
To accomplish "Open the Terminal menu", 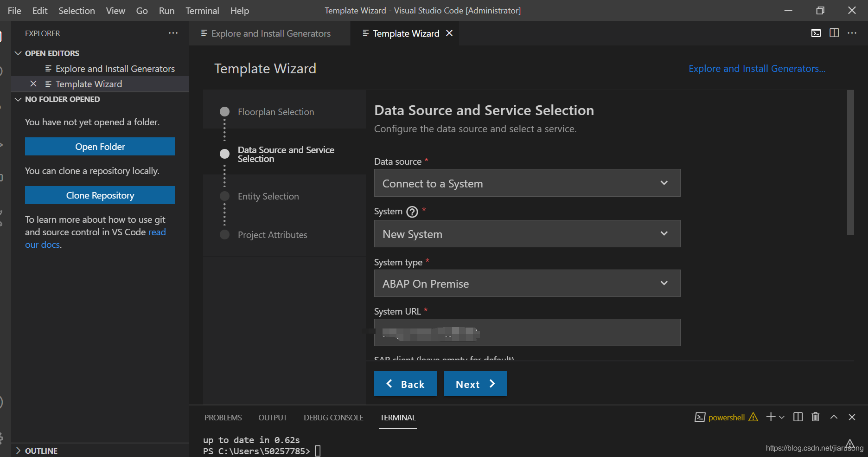I will click(202, 10).
